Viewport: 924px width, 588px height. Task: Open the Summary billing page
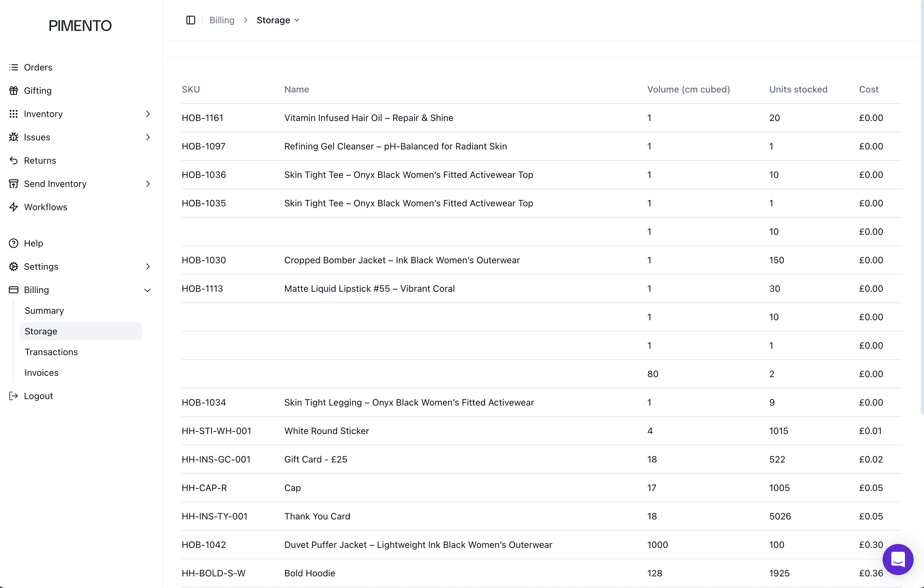tap(44, 310)
